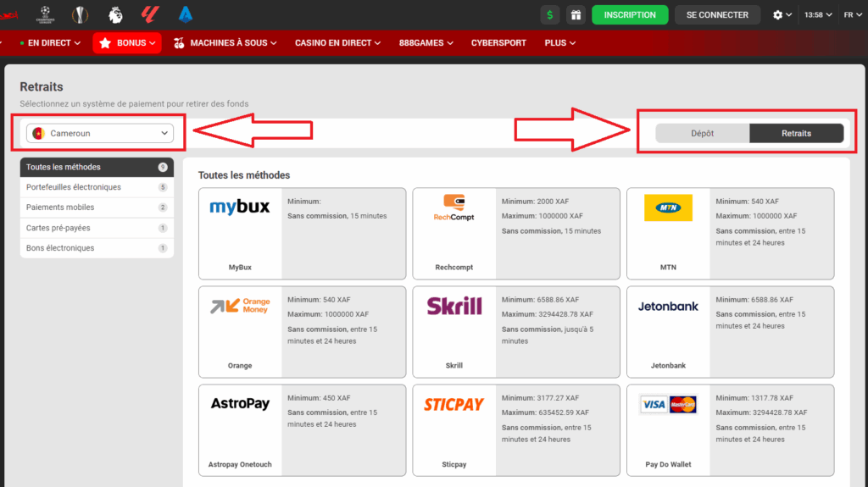Screen dimensions: 868x487
Task: Open the blue Serie A icon
Action: click(x=186, y=14)
